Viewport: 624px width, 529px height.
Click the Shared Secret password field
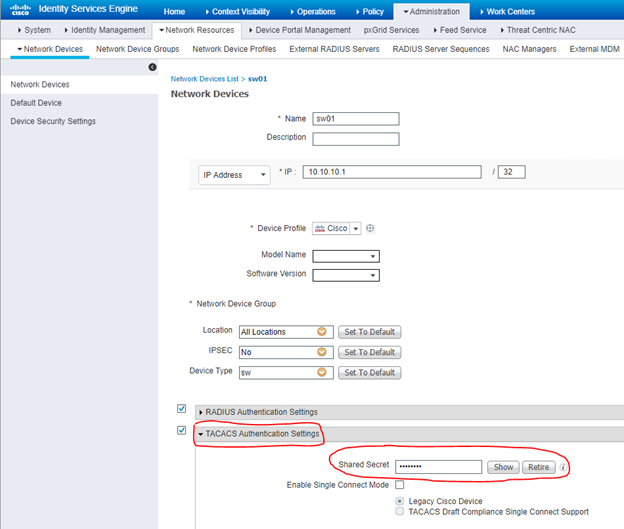(x=438, y=467)
